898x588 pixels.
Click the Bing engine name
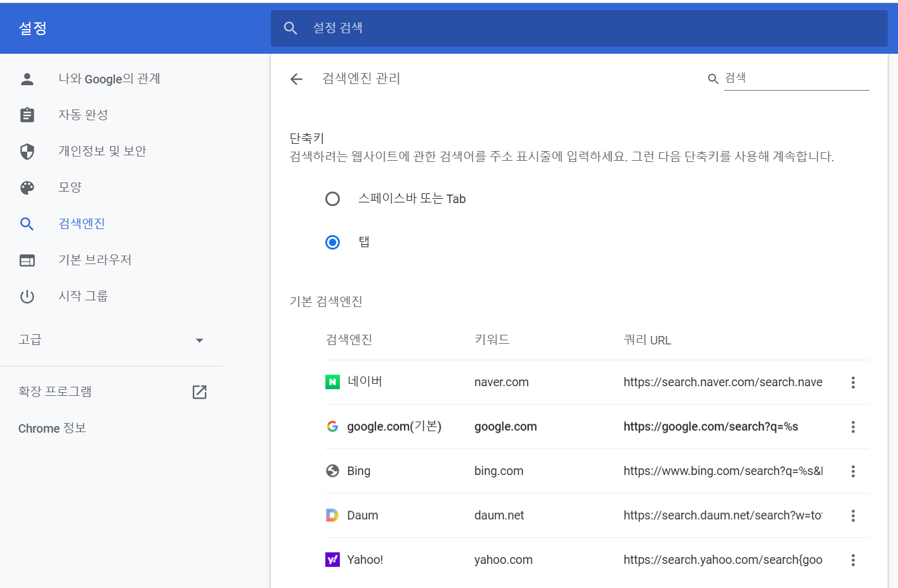(359, 471)
